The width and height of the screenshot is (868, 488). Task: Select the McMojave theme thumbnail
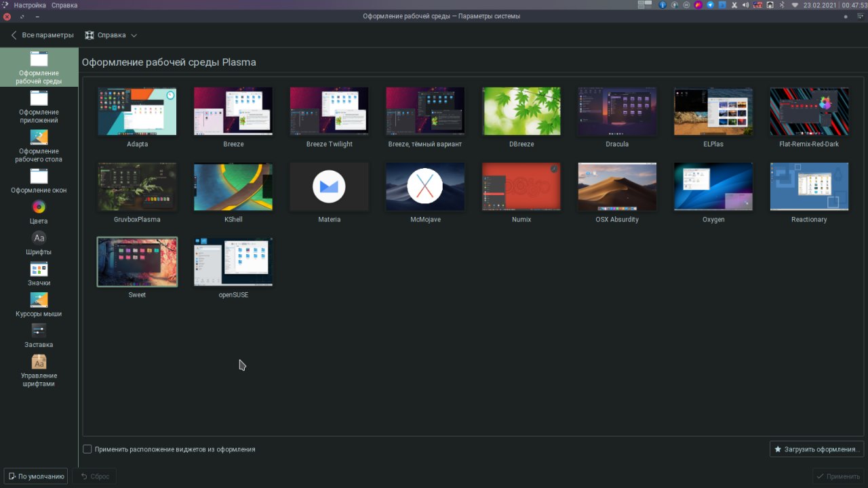425,186
